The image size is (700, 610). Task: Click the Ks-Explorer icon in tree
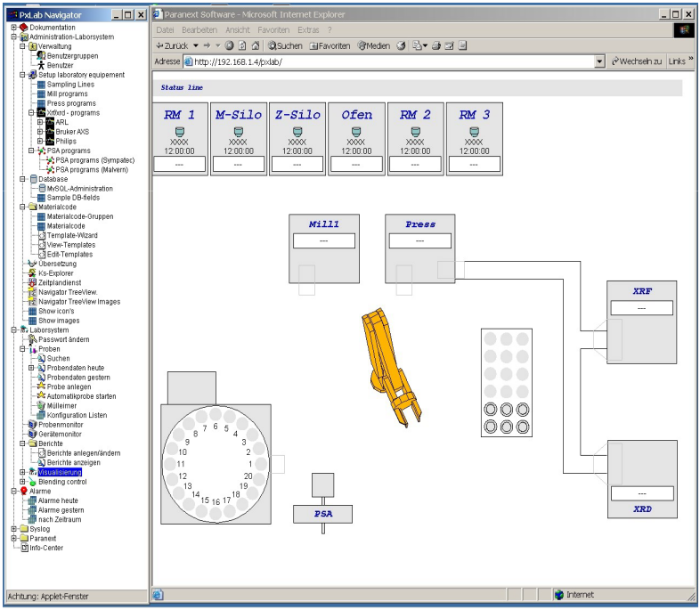tap(32, 272)
